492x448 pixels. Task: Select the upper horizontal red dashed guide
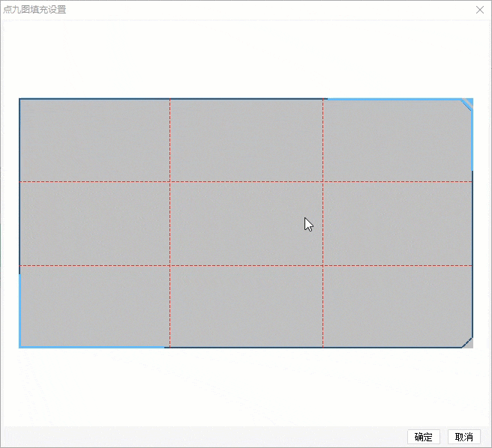246,181
